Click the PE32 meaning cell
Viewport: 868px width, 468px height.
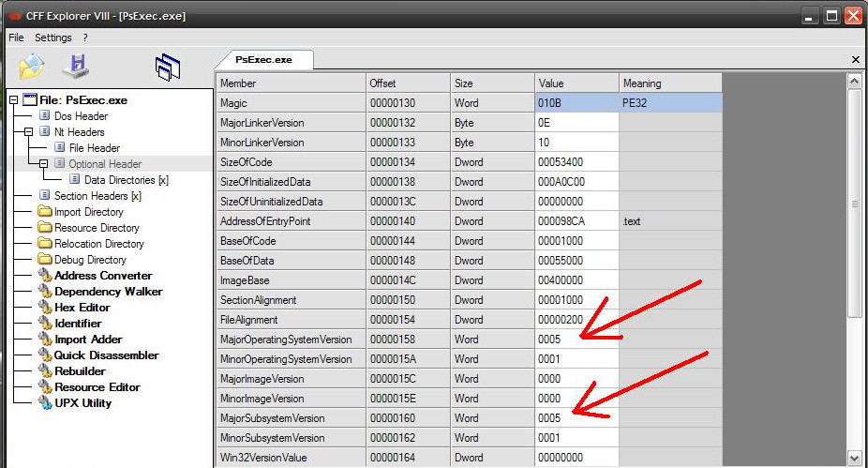(670, 103)
